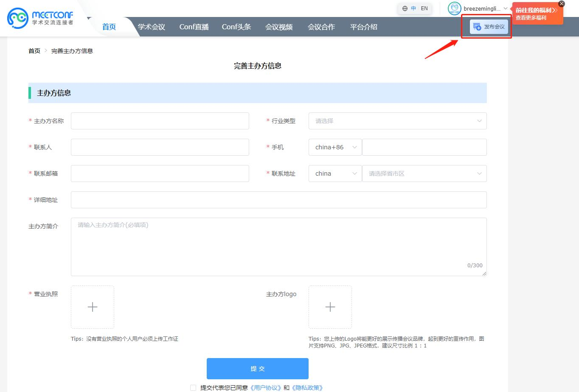Click the blue 提交 submit button
This screenshot has height=392, width=579.
pyautogui.click(x=257, y=369)
